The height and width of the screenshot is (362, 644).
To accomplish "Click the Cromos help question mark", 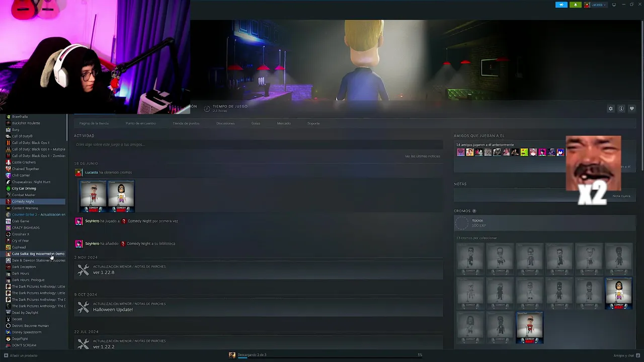I will click(474, 211).
